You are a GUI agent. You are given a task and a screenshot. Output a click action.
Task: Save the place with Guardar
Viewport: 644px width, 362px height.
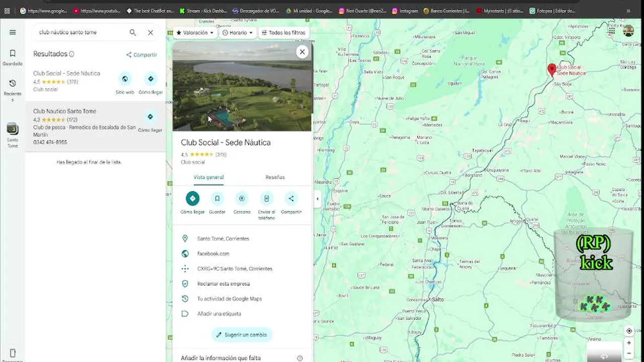[x=217, y=203]
